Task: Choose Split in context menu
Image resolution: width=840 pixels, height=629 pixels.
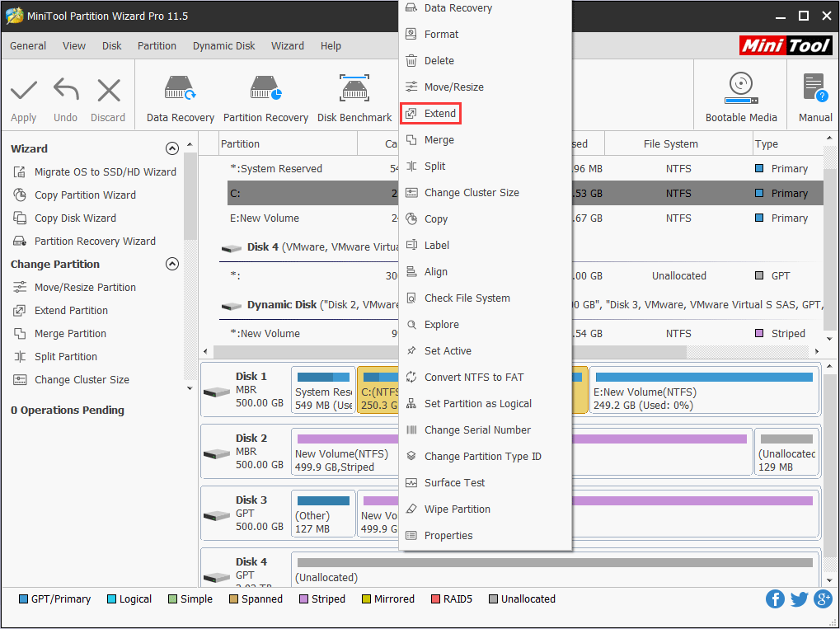Action: tap(485, 166)
